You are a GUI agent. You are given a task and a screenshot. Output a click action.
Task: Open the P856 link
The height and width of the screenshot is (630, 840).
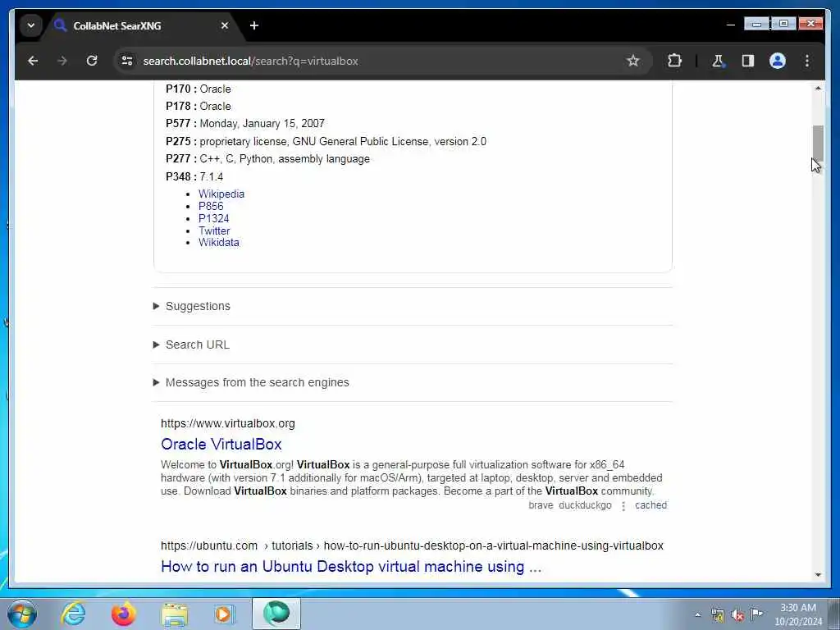click(x=211, y=206)
